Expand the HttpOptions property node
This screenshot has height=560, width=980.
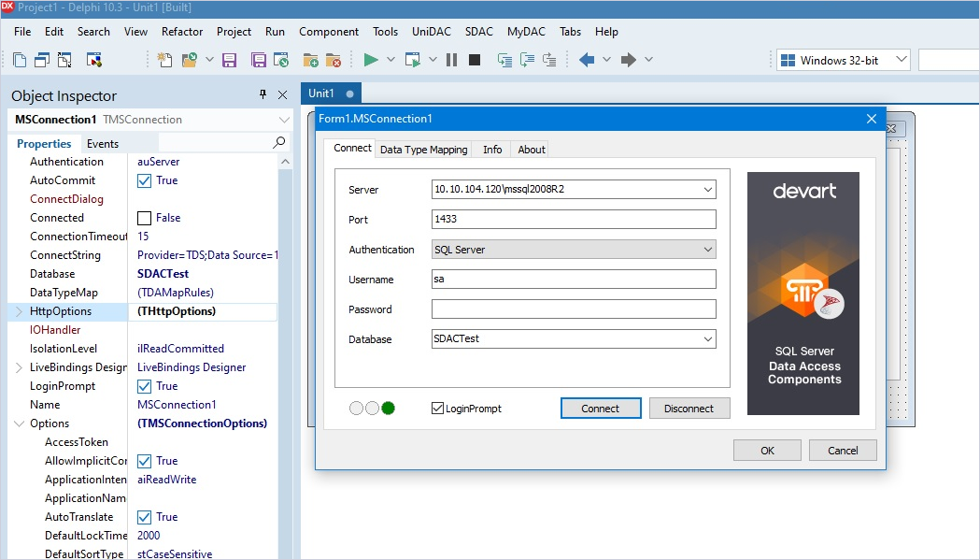click(19, 311)
